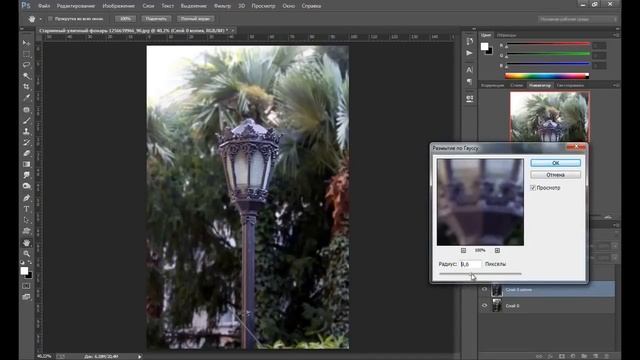Image resolution: width=640 pixels, height=360 pixels.
Task: Open the Файл menu
Action: pos(44,6)
